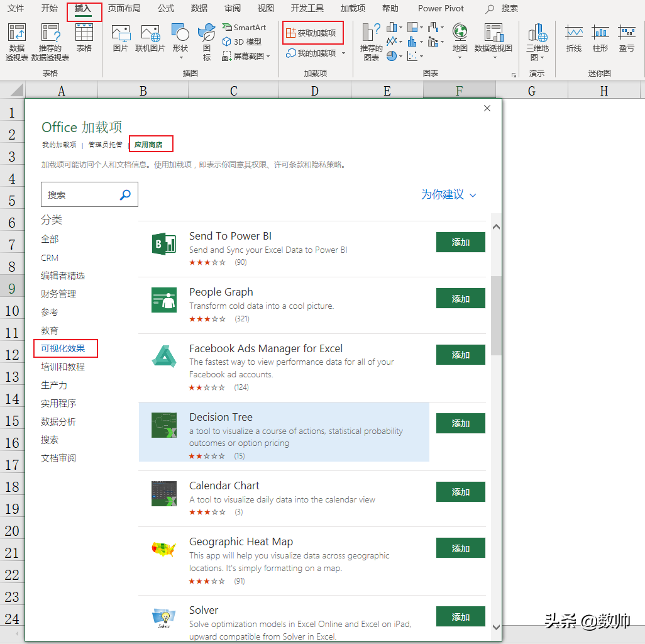
Task: Open the Maps (地图) chart menu
Action: click(x=460, y=41)
